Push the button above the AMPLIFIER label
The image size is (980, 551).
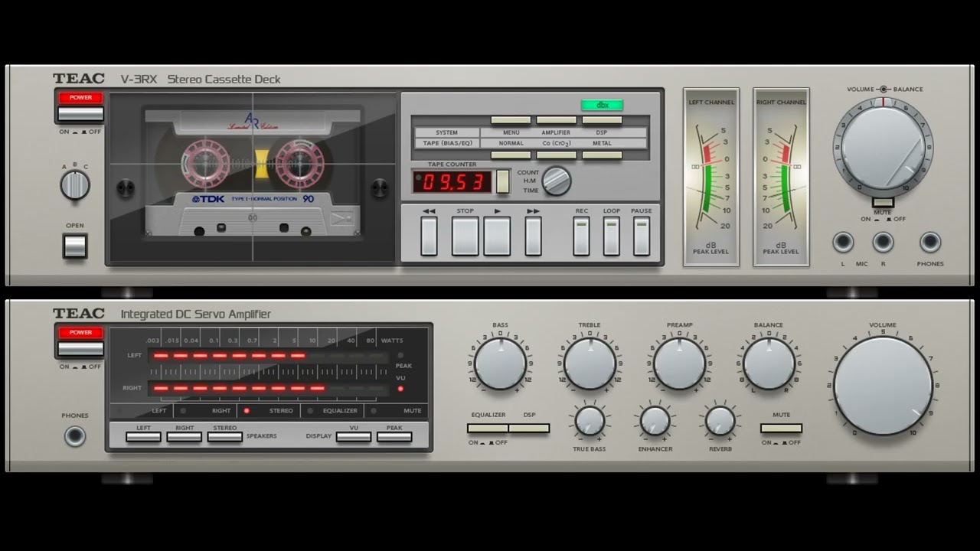[557, 120]
